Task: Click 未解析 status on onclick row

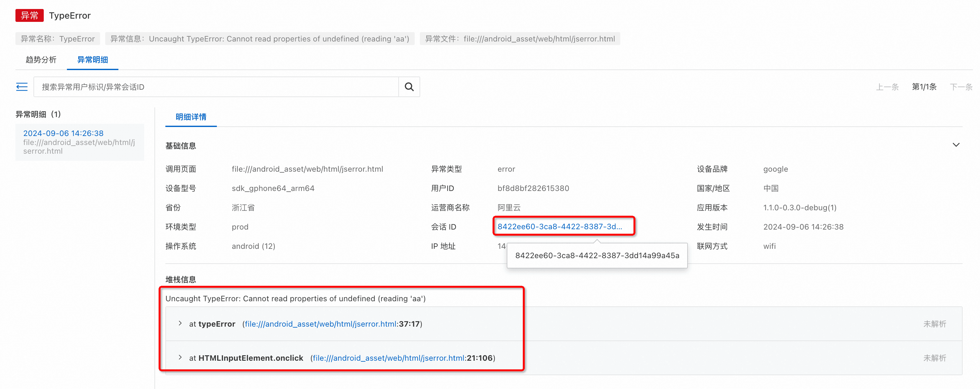Action: click(934, 358)
